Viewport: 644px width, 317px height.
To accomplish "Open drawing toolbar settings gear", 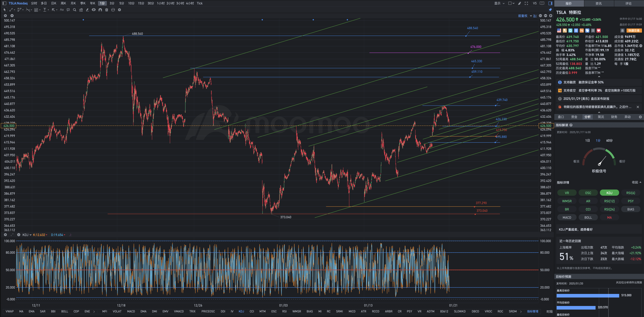I will coord(119,10).
